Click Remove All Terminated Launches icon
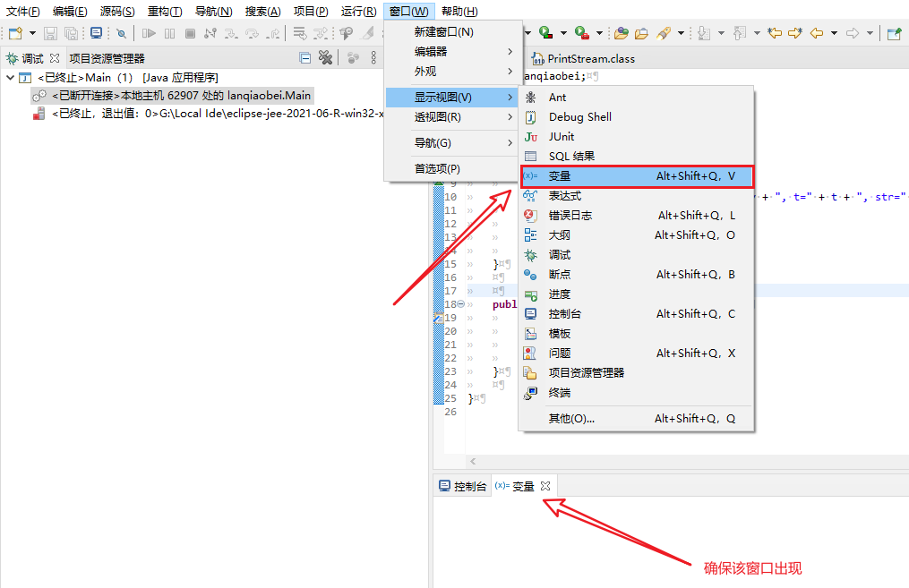909x588 pixels. point(326,58)
